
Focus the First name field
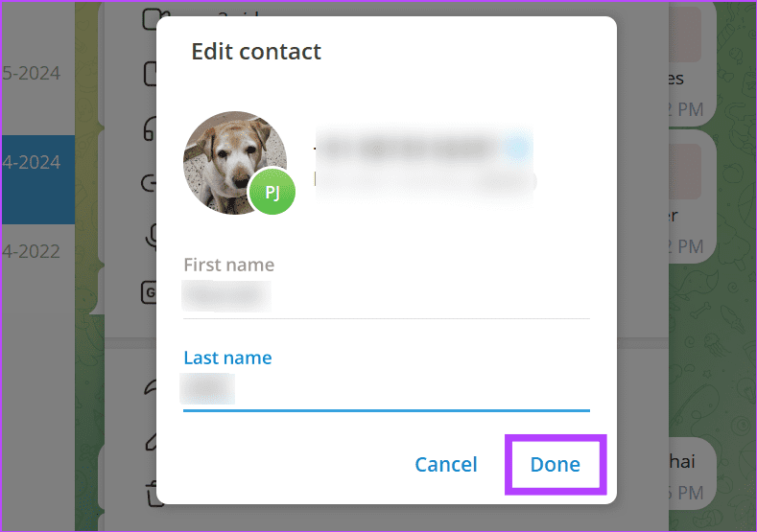384,296
